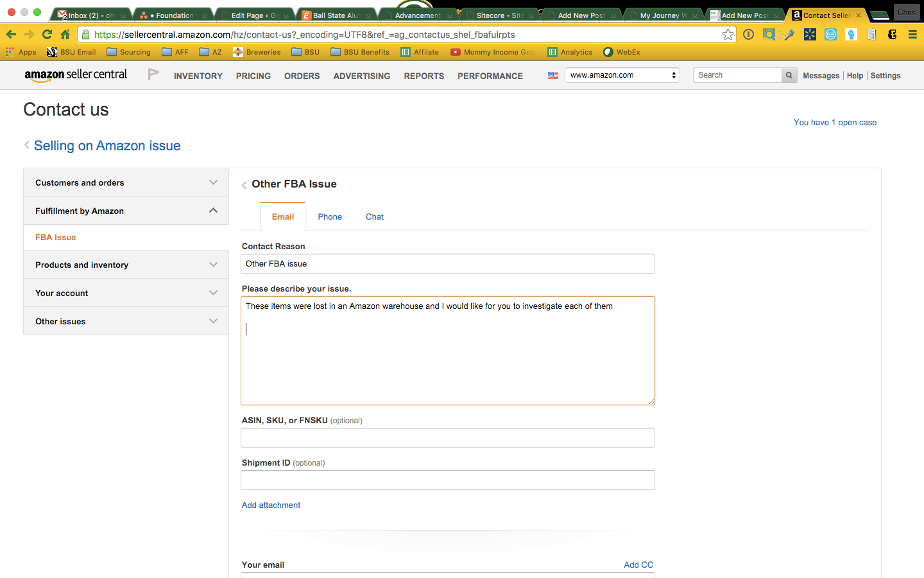Image resolution: width=924 pixels, height=578 pixels.
Task: Select FBA Issue in the sidebar
Action: pos(56,238)
